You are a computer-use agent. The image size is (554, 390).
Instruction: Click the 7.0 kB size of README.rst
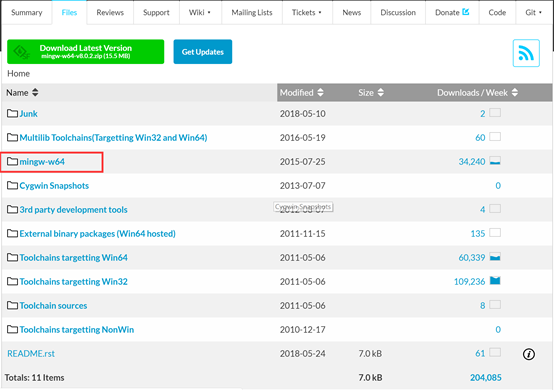click(x=370, y=354)
